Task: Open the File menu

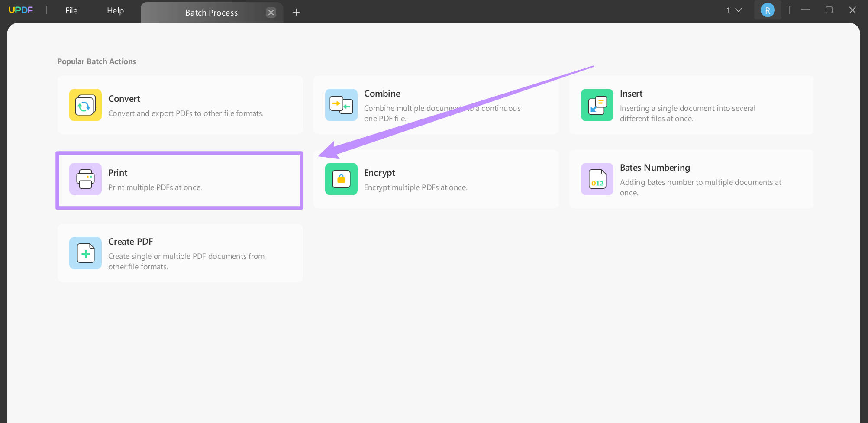Action: (x=71, y=10)
